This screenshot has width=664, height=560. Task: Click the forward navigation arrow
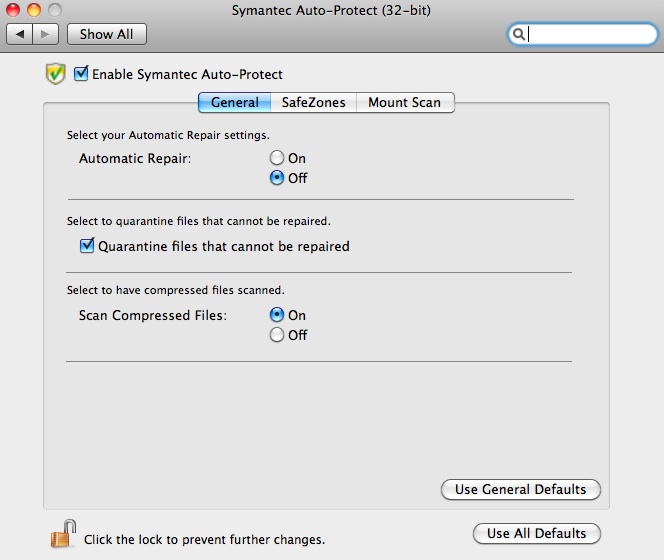point(46,34)
